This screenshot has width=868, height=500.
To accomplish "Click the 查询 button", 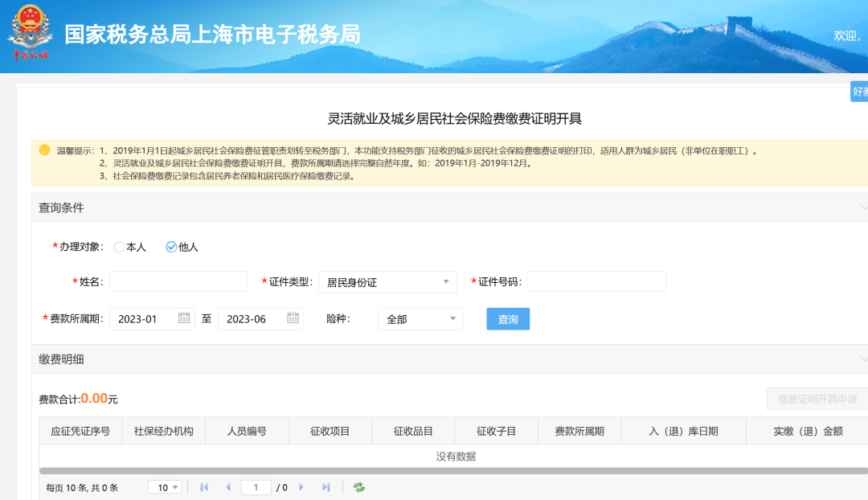I will 508,319.
